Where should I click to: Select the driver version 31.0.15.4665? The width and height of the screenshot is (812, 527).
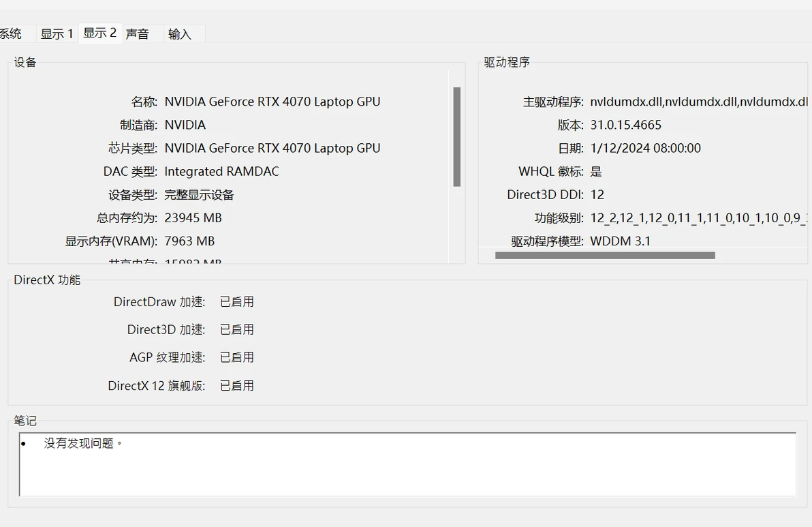[x=625, y=125]
